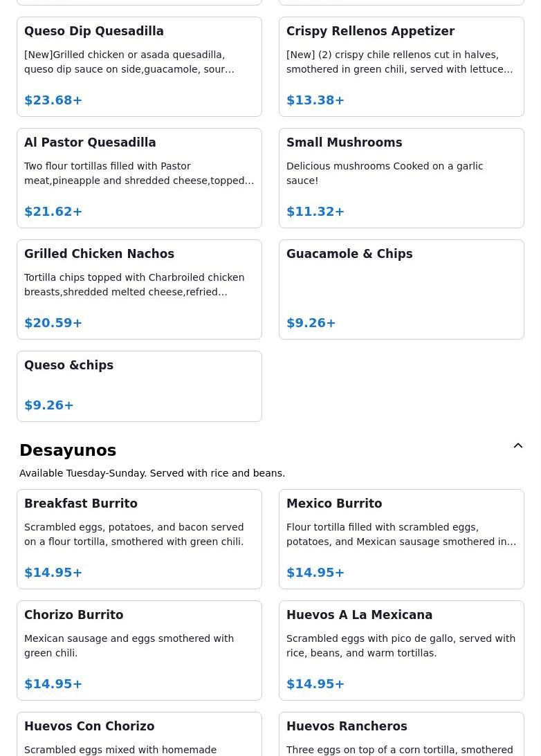Add Queso & chips item
The height and width of the screenshot is (756, 541).
[x=139, y=386]
